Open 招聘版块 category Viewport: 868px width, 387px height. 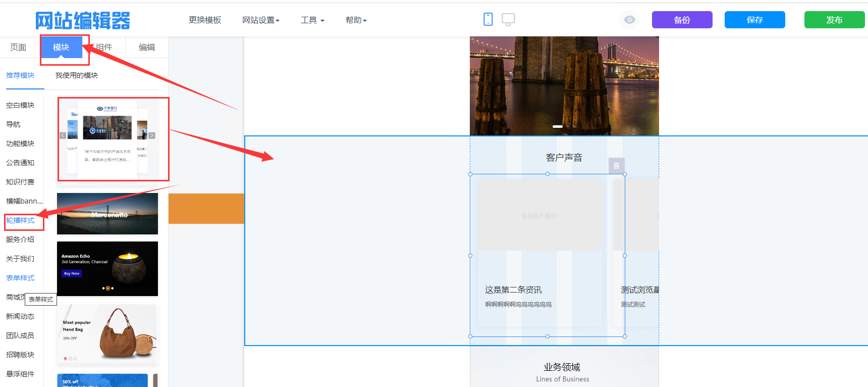[20, 355]
